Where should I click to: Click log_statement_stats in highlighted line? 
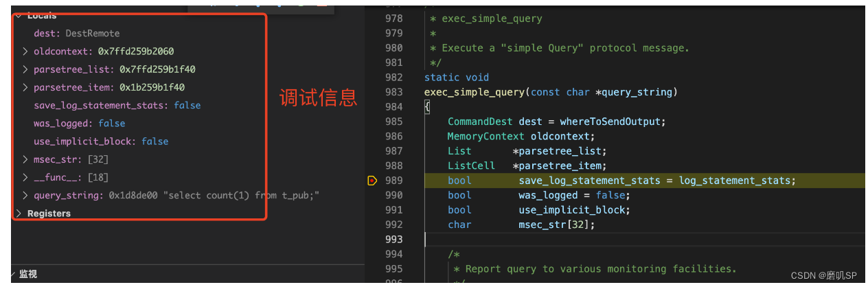coord(735,181)
